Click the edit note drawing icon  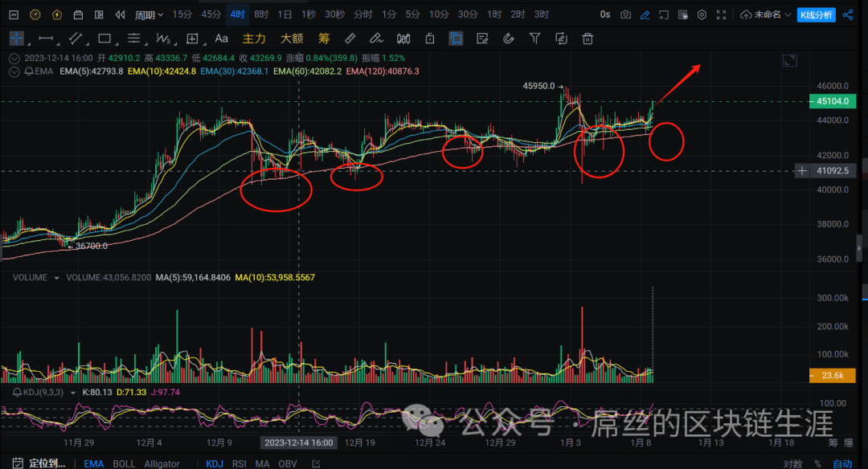(x=482, y=39)
